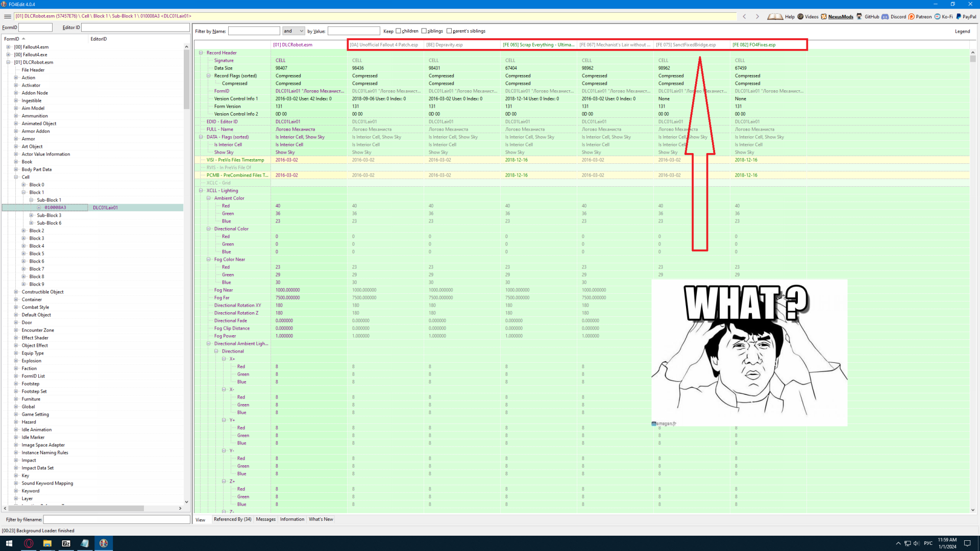This screenshot has width=980, height=551.
Task: Toggle the parent's siblings checkbox
Action: (449, 31)
